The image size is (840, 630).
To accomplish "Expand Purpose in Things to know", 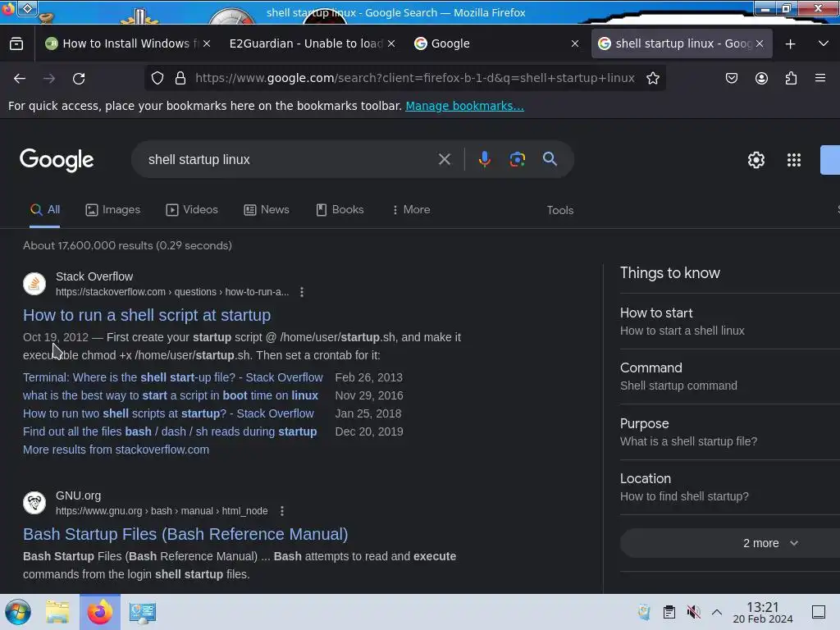I will [729, 431].
